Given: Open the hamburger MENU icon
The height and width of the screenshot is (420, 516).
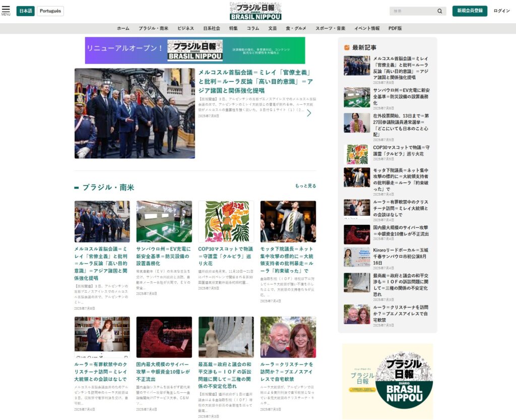Looking at the screenshot, I should coord(6,10).
